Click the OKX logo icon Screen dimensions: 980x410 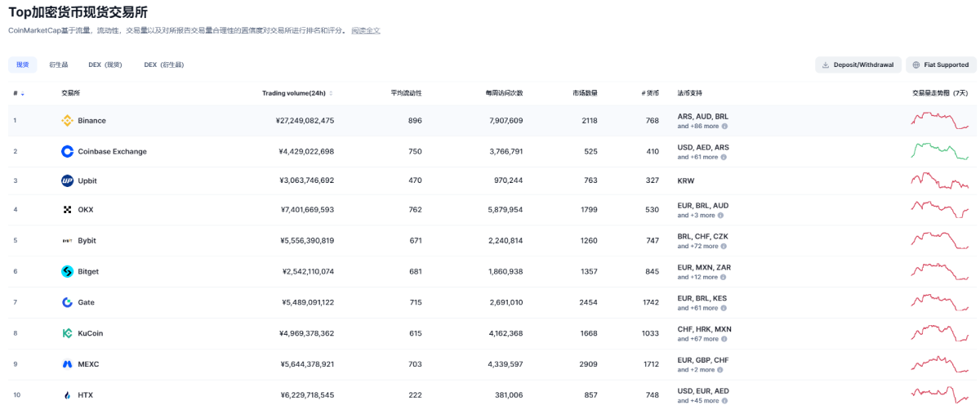[68, 210]
